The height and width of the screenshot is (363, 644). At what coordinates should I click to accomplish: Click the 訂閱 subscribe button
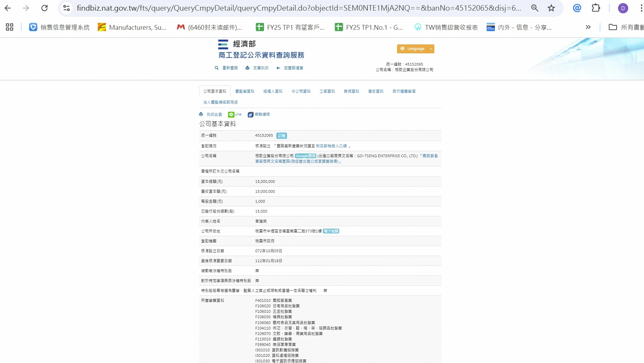[281, 136]
